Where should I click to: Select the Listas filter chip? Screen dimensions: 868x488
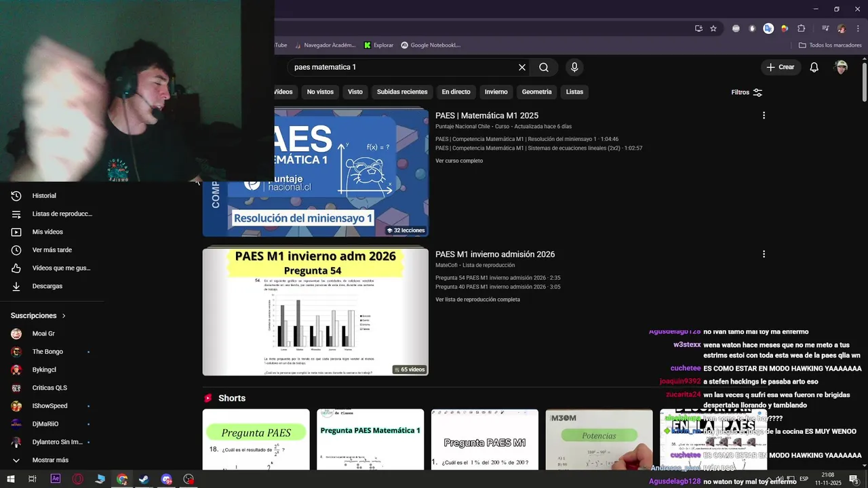tap(574, 91)
